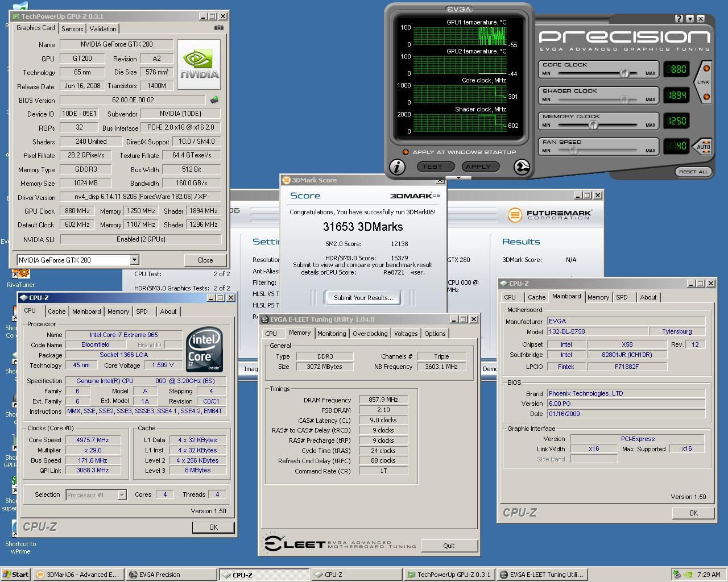Click the Shader Clock slider handle
The image size is (728, 582).
(624, 99)
